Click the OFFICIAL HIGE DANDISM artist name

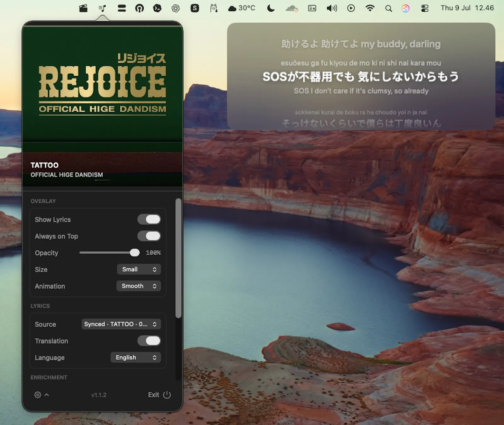coord(66,175)
